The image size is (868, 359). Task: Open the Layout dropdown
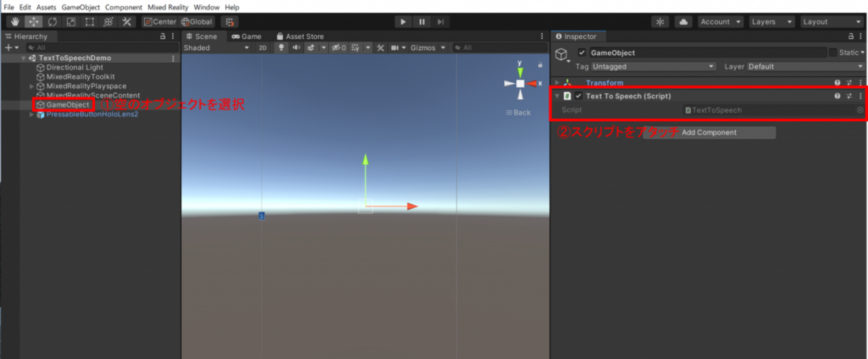[831, 22]
